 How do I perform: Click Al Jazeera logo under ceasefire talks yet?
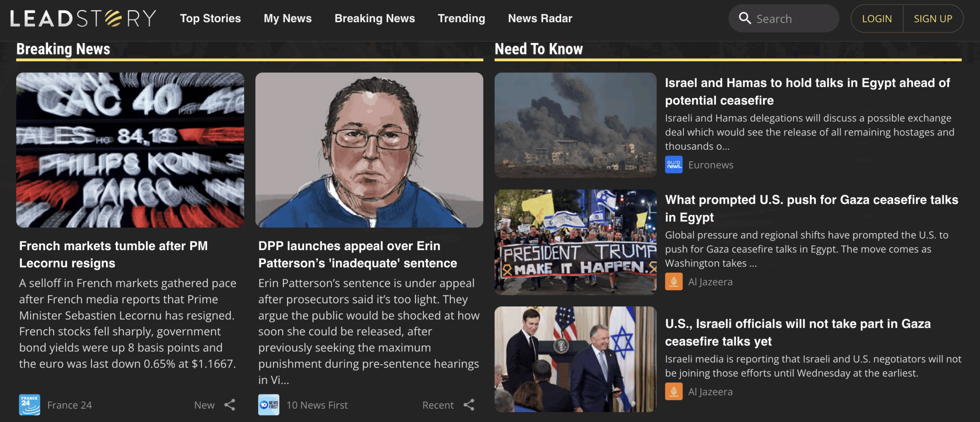tap(674, 391)
